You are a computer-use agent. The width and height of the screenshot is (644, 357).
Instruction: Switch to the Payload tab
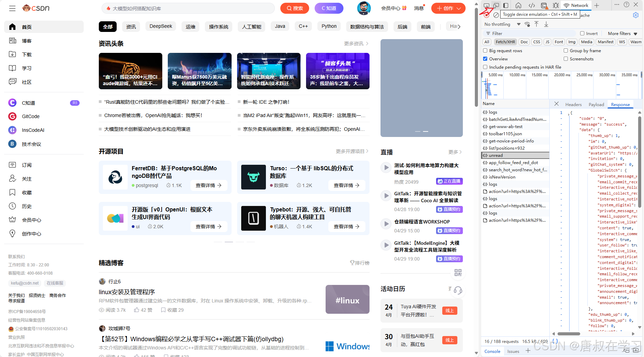(x=596, y=104)
